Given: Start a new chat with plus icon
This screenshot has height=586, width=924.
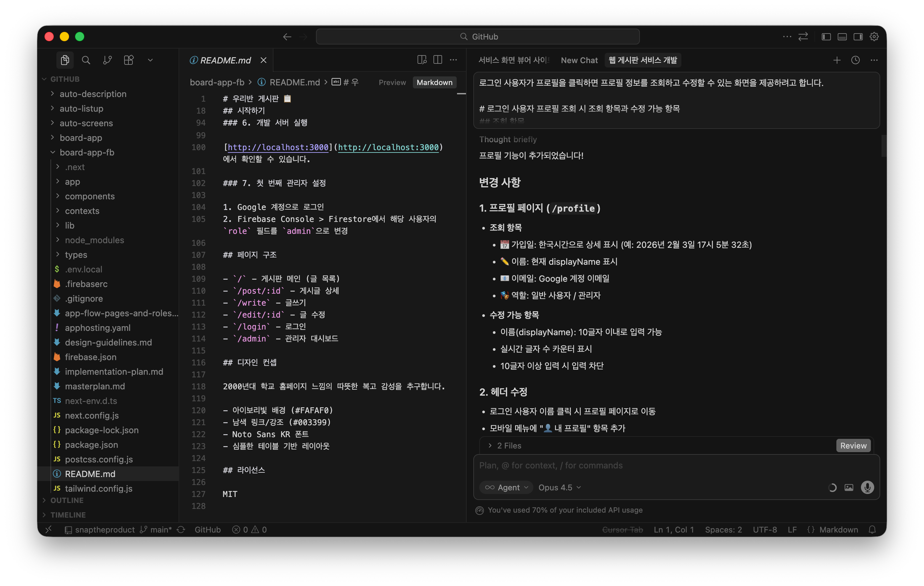Looking at the screenshot, I should [x=837, y=60].
